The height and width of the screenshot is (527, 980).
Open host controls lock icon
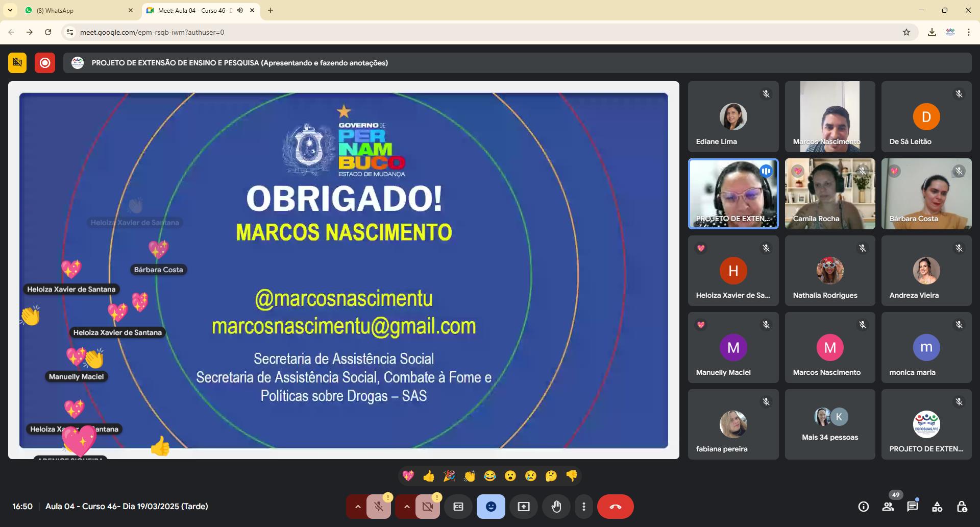click(962, 507)
